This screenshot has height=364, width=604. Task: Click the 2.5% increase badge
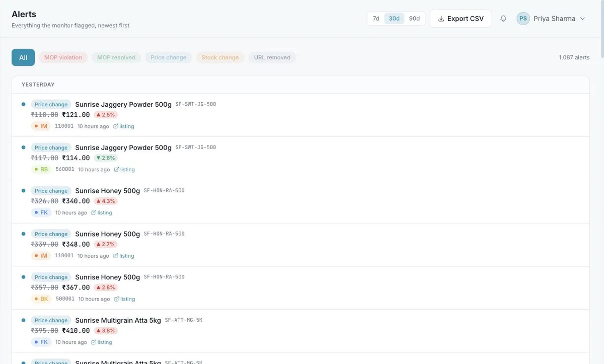pyautogui.click(x=106, y=115)
